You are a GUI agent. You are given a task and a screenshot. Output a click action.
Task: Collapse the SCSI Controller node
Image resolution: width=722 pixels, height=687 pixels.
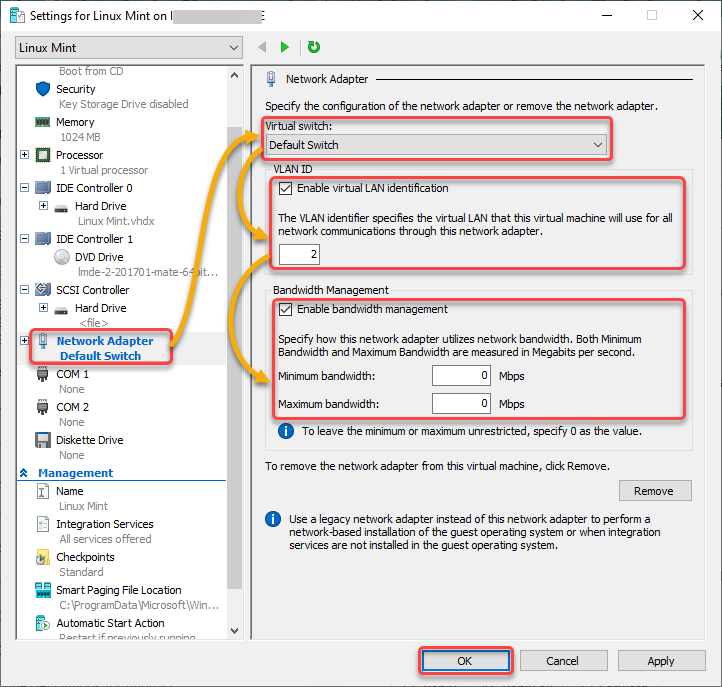point(24,290)
